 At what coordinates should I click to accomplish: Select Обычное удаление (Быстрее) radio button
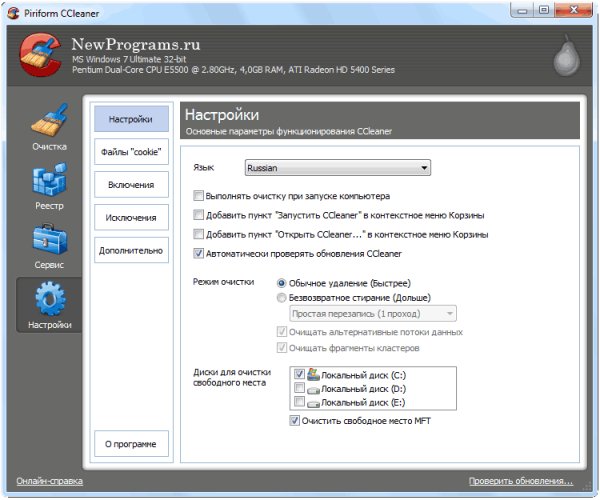point(281,283)
